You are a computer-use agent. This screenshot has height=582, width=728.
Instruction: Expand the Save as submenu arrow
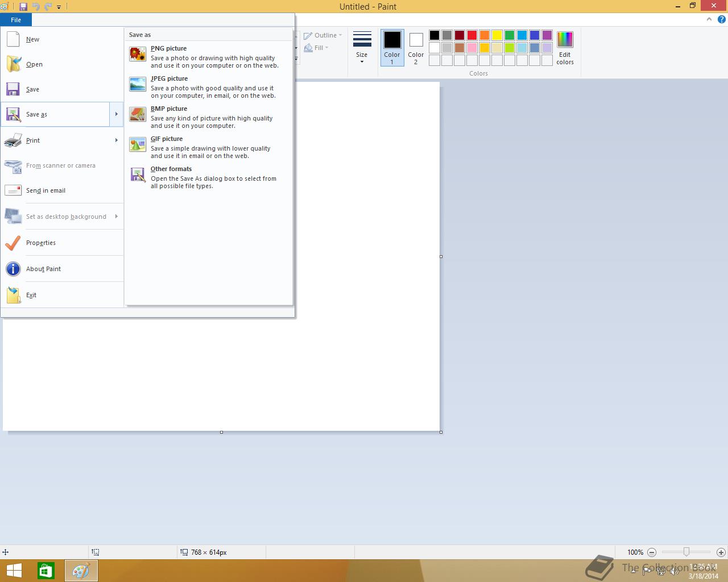pos(117,114)
